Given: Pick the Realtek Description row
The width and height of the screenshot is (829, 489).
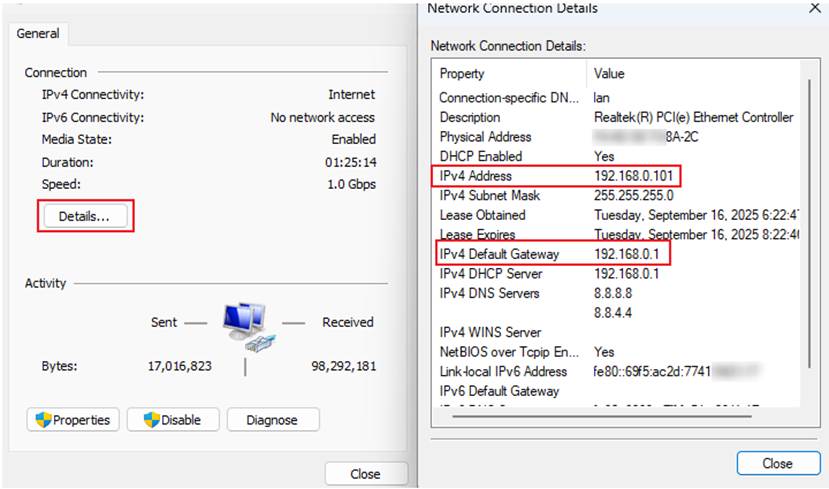Looking at the screenshot, I should point(470,118).
